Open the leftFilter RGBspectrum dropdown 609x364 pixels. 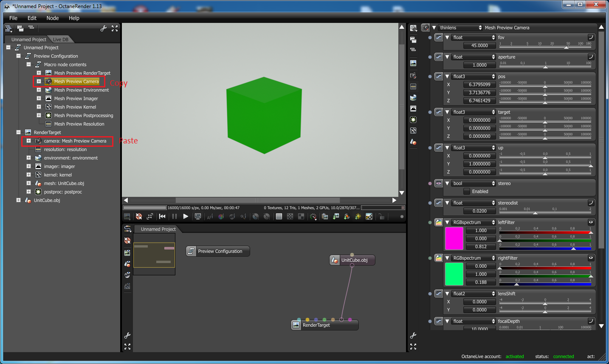474,222
